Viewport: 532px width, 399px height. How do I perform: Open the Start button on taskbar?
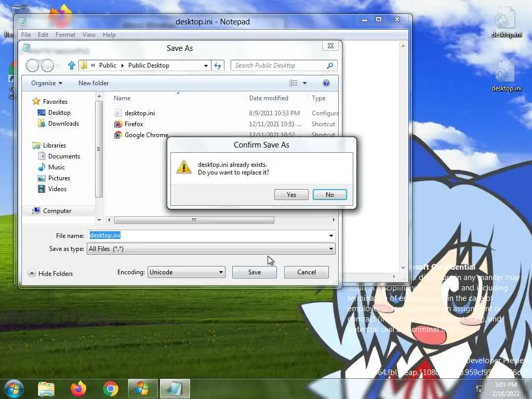pyautogui.click(x=14, y=389)
